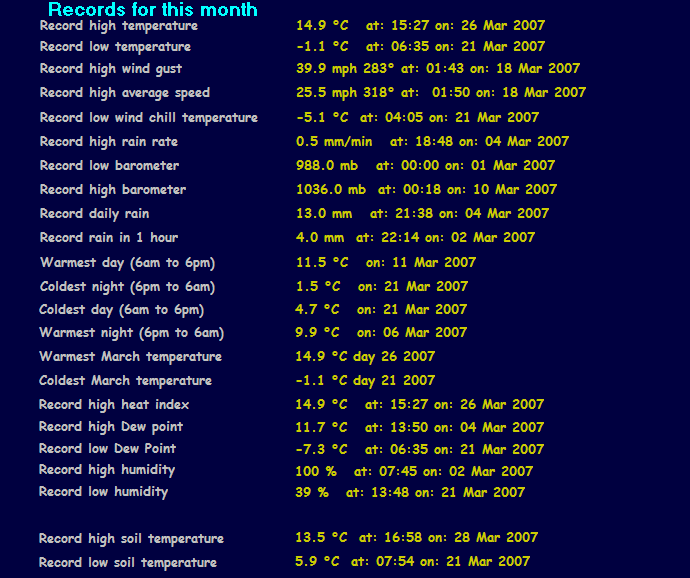The image size is (690, 578).
Task: Click the 'Record high heat index' label
Action: click(x=114, y=405)
